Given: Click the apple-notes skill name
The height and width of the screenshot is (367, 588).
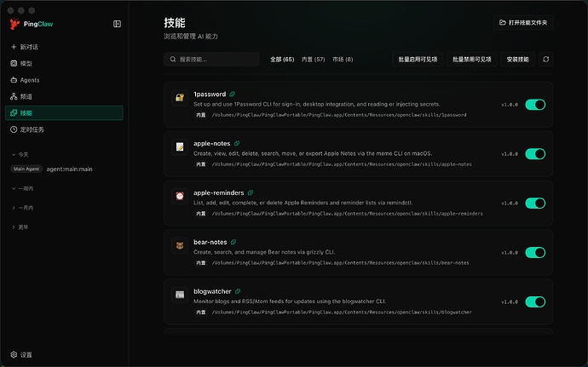Looking at the screenshot, I should coord(212,143).
